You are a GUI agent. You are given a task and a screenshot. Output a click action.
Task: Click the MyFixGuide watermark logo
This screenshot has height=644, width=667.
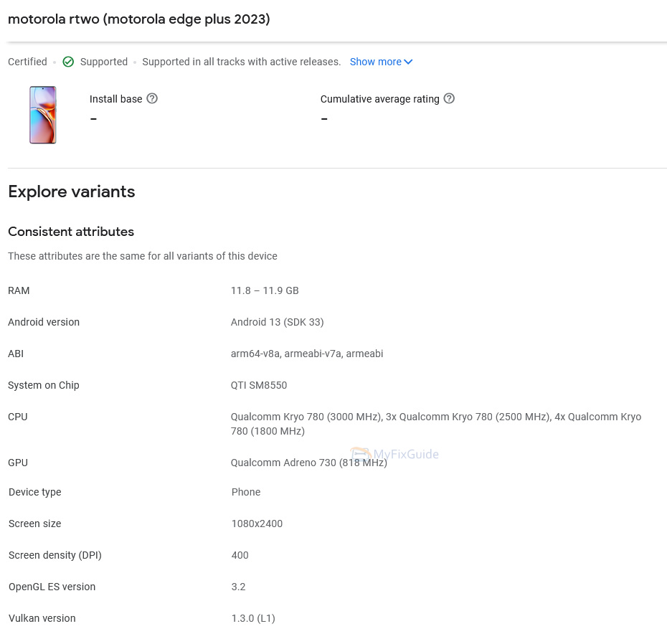[394, 454]
